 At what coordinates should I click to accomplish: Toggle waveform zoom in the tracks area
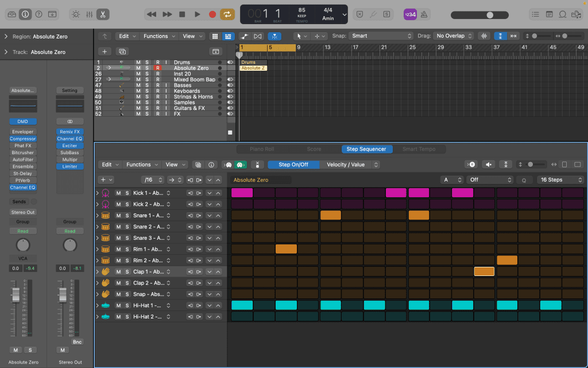pos(484,36)
